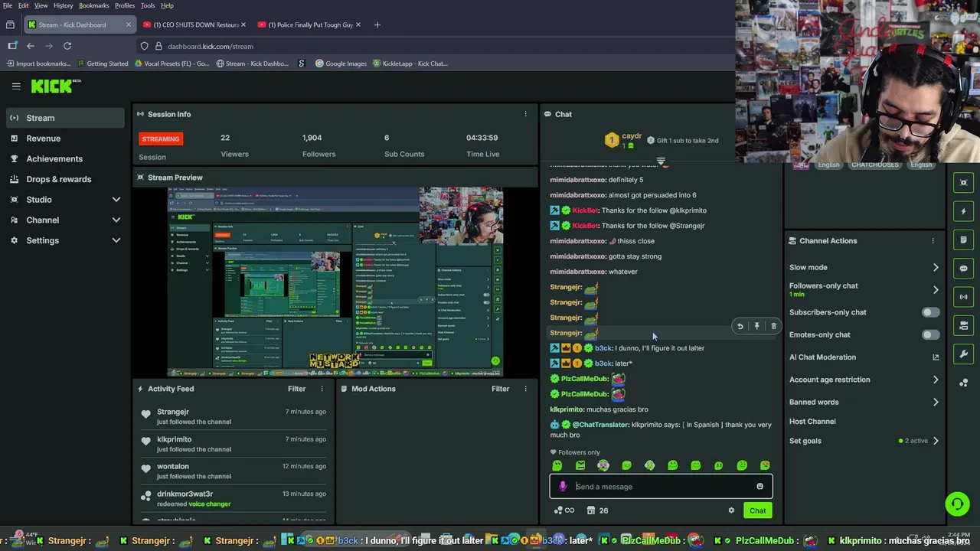
Task: Expand the Channel sidebar section
Action: tap(116, 220)
